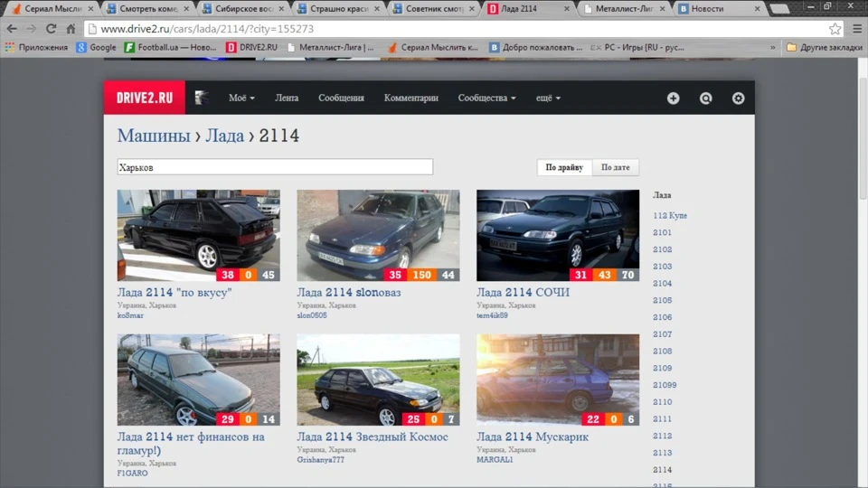
Task: Expand the Сообщества dropdown menu
Action: tap(486, 98)
